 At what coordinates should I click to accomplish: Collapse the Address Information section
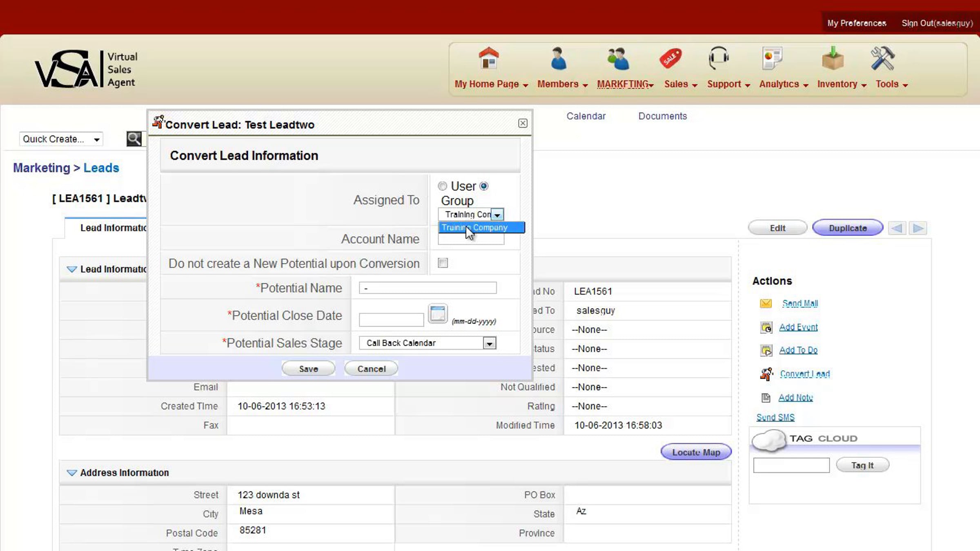click(x=71, y=473)
